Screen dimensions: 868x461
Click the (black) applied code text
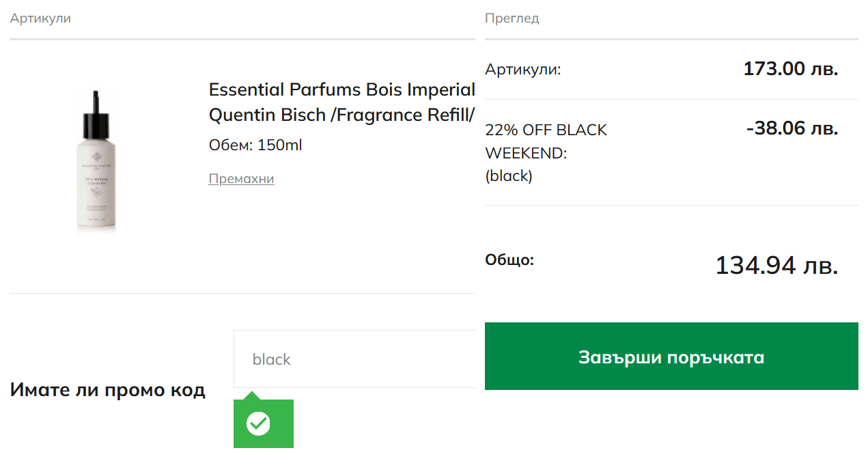pyautogui.click(x=508, y=176)
